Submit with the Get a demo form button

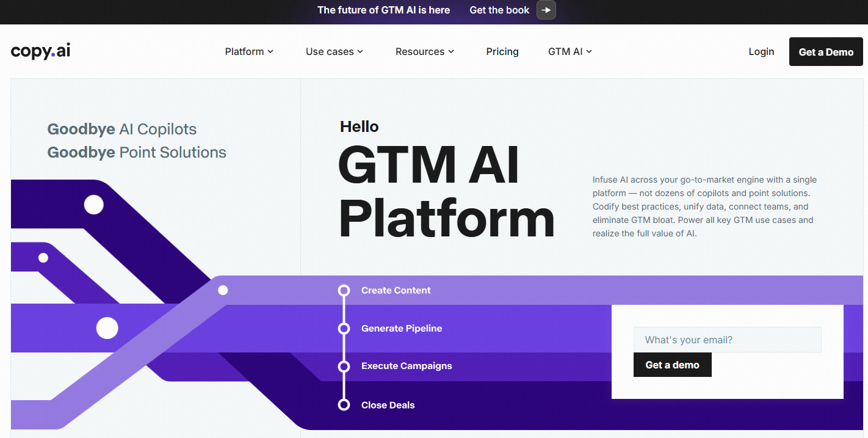click(x=672, y=365)
